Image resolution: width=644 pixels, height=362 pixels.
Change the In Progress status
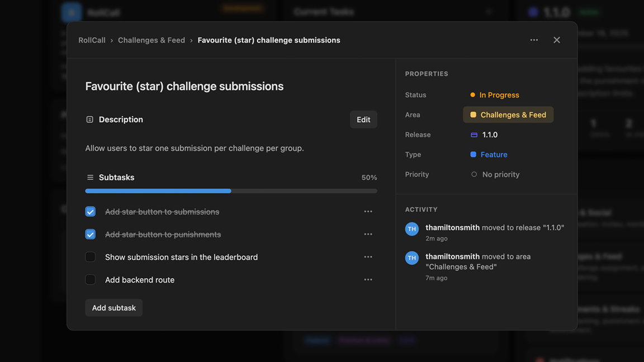pyautogui.click(x=495, y=95)
